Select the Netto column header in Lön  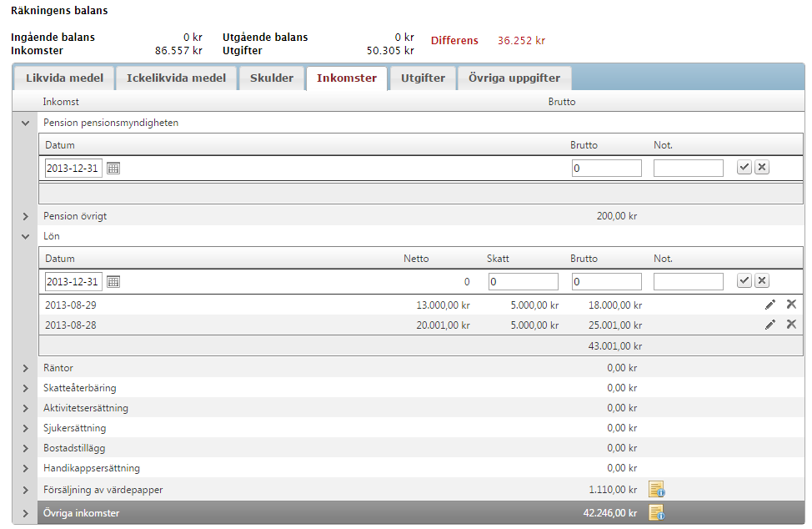416,259
